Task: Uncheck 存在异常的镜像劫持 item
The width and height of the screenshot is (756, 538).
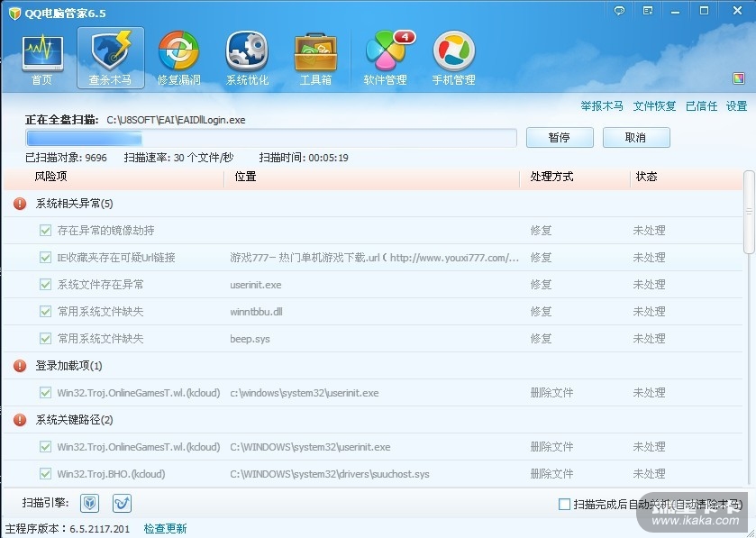Action: pyautogui.click(x=45, y=231)
